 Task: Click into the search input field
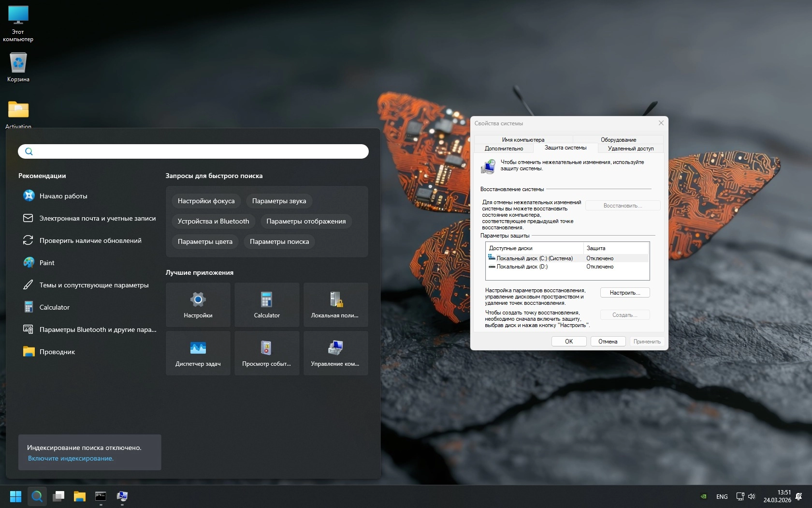(193, 151)
